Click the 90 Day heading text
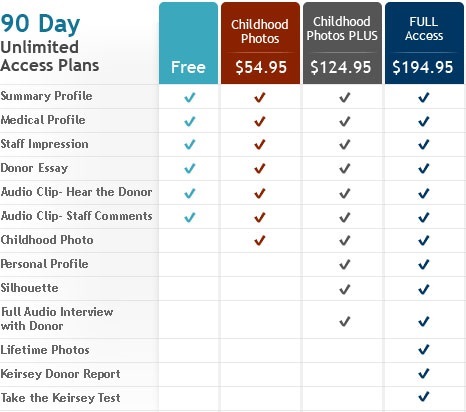 tap(40, 24)
